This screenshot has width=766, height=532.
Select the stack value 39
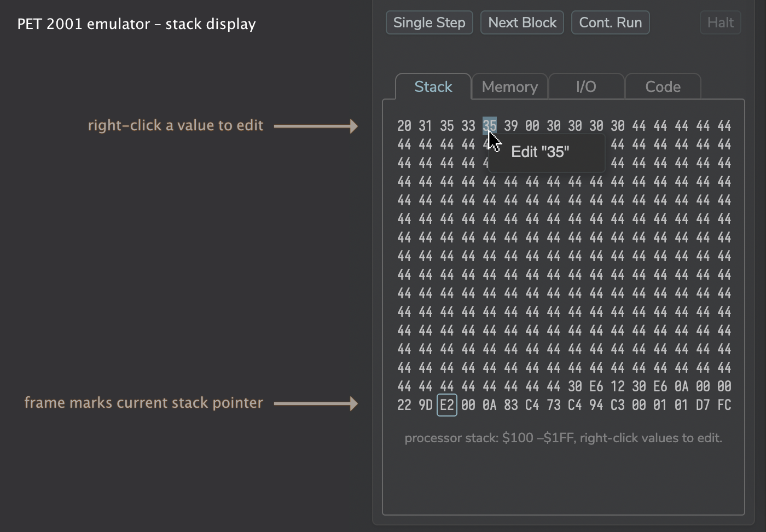[x=511, y=126]
